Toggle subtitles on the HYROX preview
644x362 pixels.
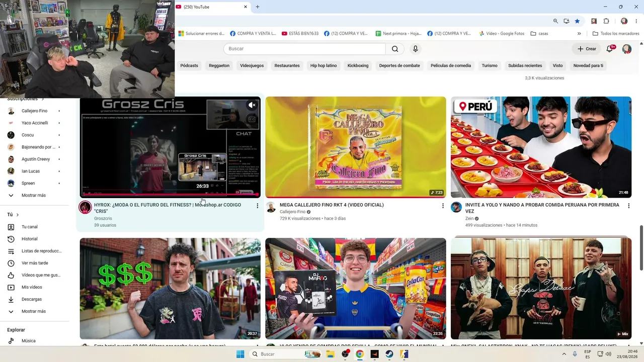pos(251,119)
